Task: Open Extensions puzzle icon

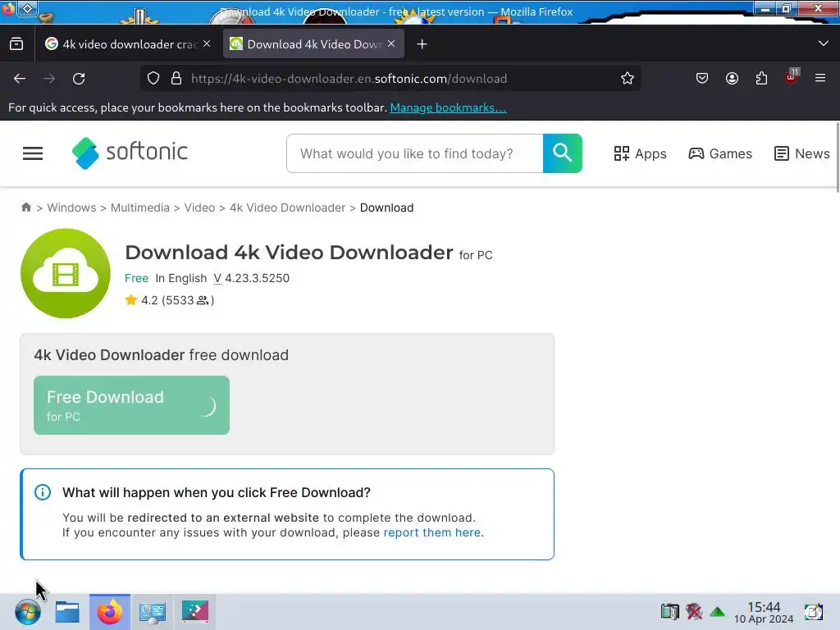Action: tap(761, 79)
